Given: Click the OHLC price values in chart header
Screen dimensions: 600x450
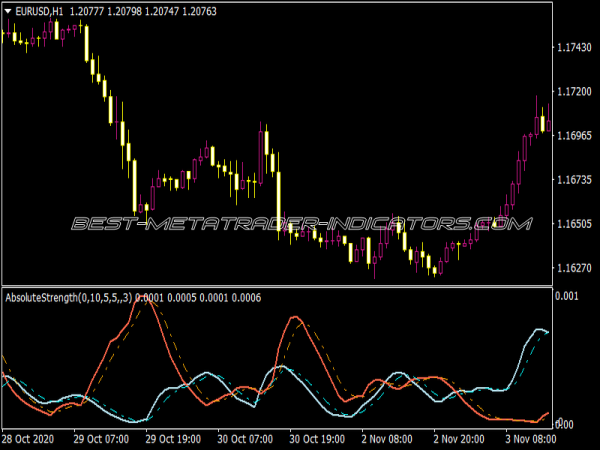Looking at the screenshot, I should [x=145, y=11].
